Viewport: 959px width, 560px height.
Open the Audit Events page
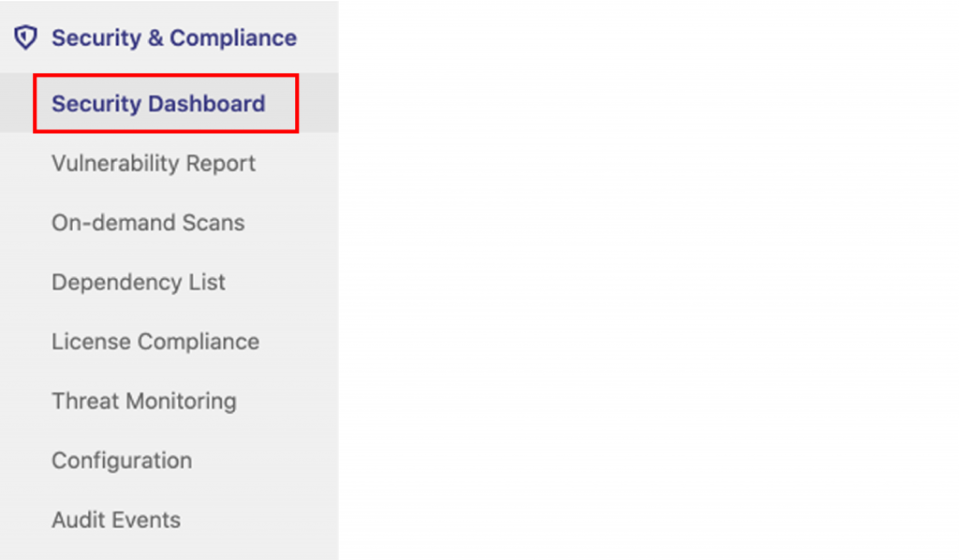tap(116, 520)
